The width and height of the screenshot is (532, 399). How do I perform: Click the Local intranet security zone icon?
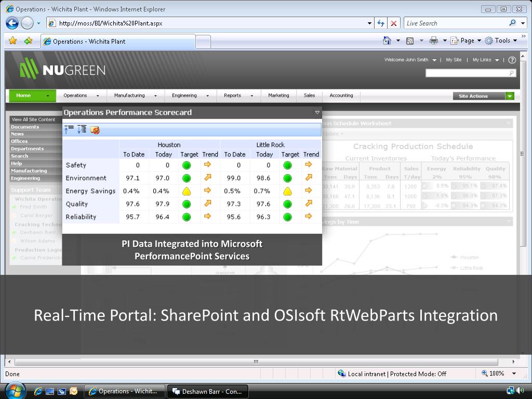(x=341, y=373)
